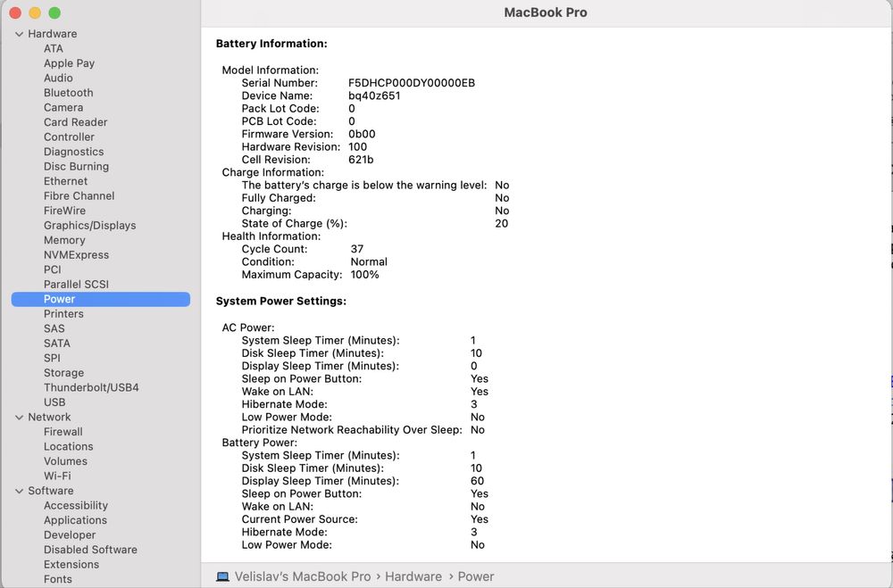Viewport: 893px width, 588px height.
Task: Select ATA in the sidebar
Action: pos(54,48)
